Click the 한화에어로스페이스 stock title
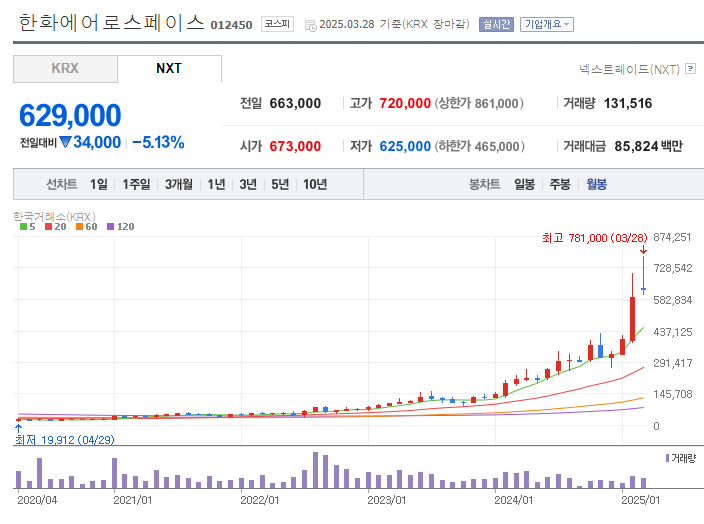 pos(111,22)
